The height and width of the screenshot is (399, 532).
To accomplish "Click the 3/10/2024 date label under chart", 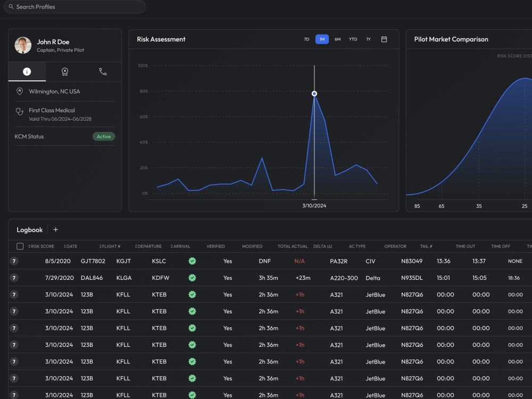I will (314, 205).
